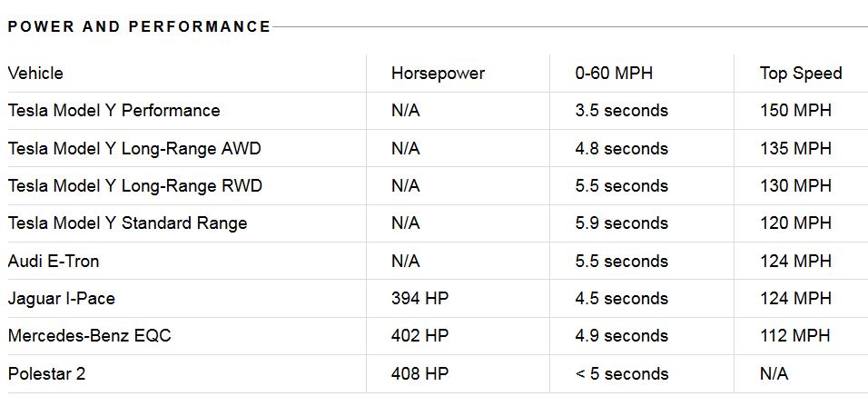Click the Top Speed column header
This screenshot has width=868, height=416.
pos(801,74)
